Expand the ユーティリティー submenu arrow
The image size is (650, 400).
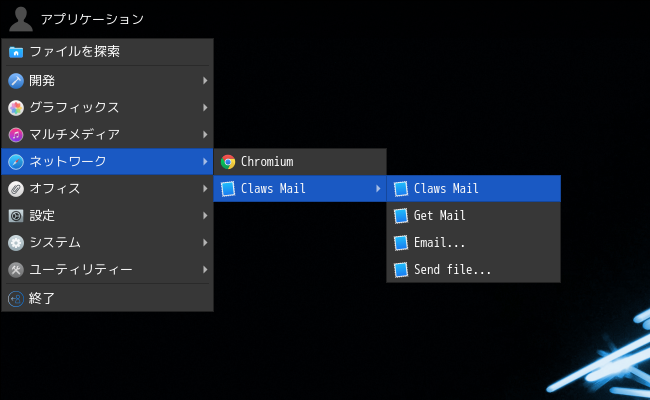(x=205, y=269)
